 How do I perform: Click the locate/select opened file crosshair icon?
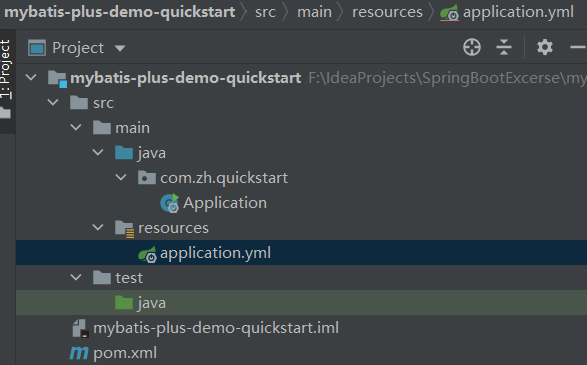pyautogui.click(x=472, y=47)
